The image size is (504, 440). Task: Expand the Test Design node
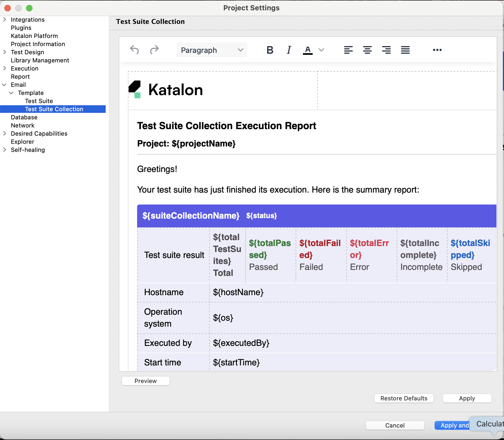coord(4,52)
